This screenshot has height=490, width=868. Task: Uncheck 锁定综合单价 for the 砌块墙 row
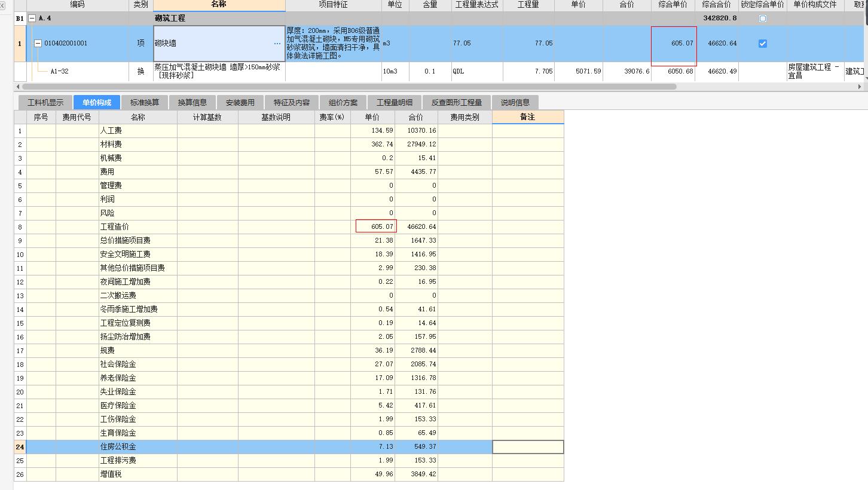coord(762,44)
